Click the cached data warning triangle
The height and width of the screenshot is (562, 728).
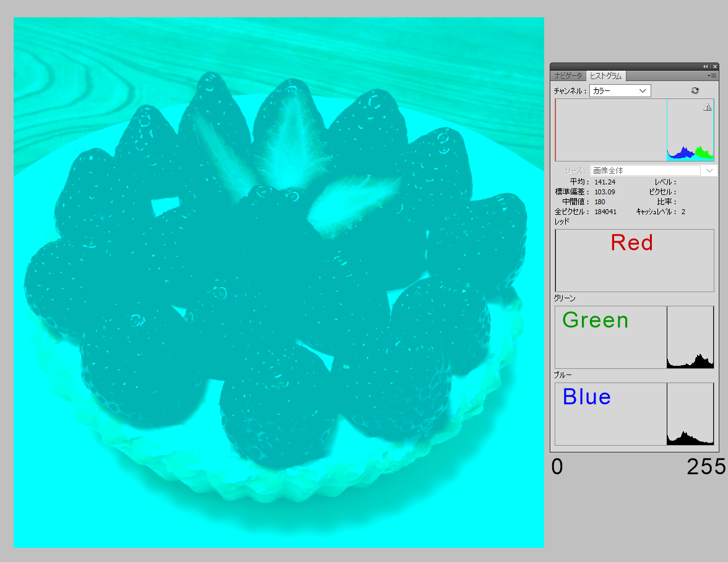707,107
